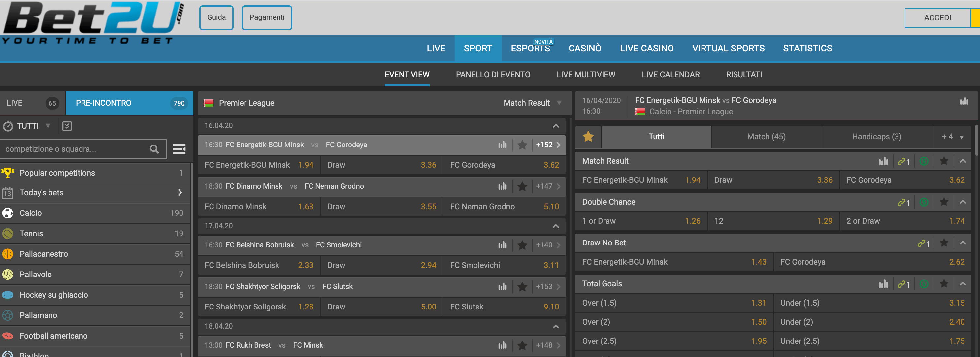
Task: Open +152 markets for Energetik-BGU match
Action: pos(548,145)
